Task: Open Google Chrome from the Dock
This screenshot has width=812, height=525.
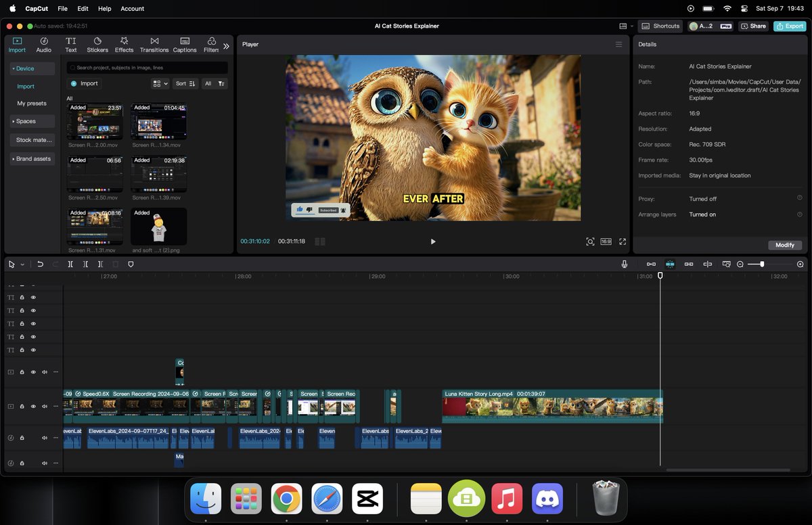Action: point(286,499)
